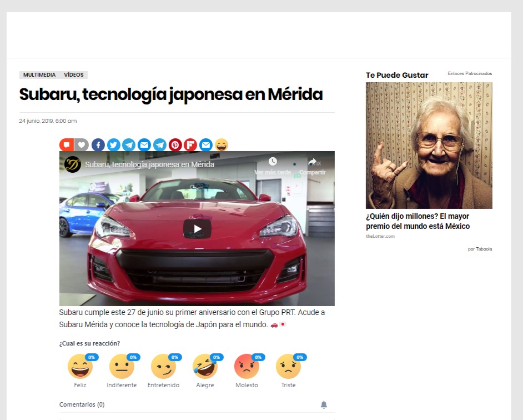Pin the article on Pinterest
The image size is (523, 420).
175,145
